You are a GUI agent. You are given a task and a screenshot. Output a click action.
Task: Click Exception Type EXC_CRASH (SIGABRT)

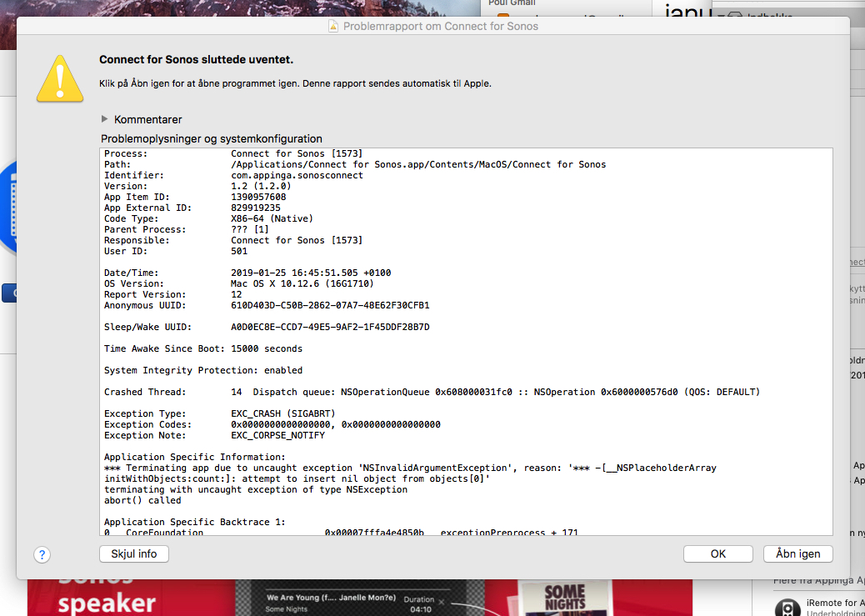pos(219,413)
